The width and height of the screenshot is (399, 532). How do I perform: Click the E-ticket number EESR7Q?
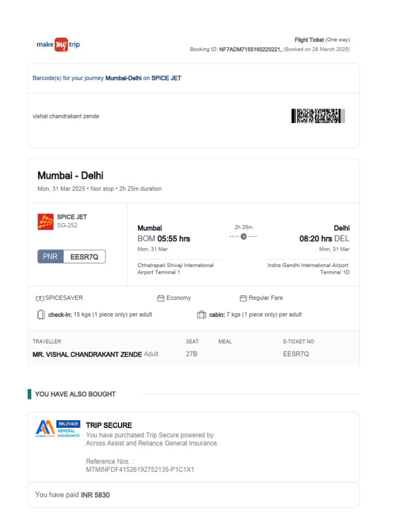coord(296,354)
